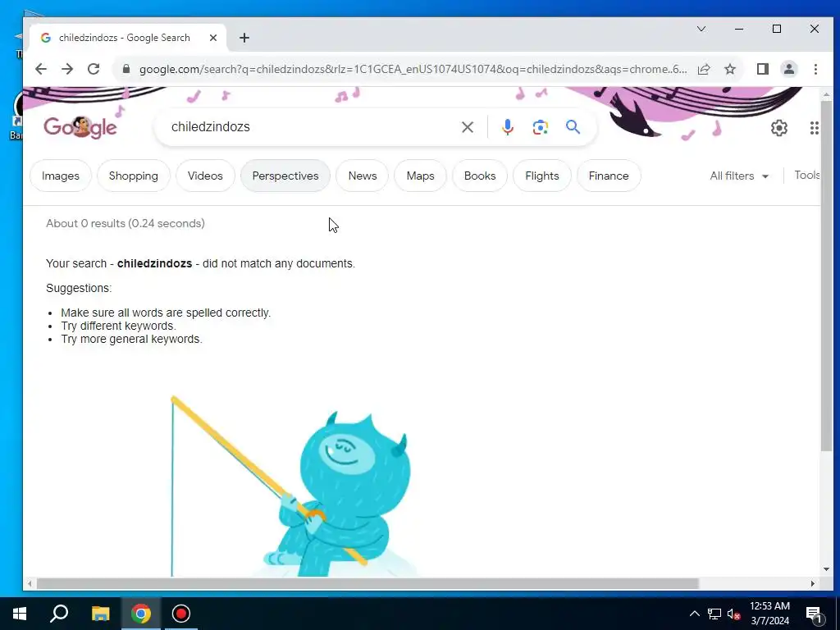Viewport: 840px width, 630px height.
Task: Open File Explorer from taskbar
Action: pos(100,614)
